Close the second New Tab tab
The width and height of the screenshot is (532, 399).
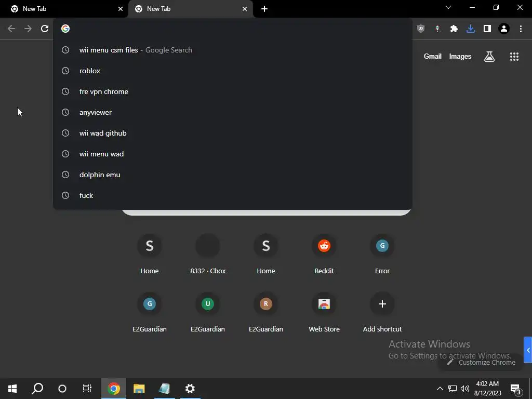(x=245, y=9)
